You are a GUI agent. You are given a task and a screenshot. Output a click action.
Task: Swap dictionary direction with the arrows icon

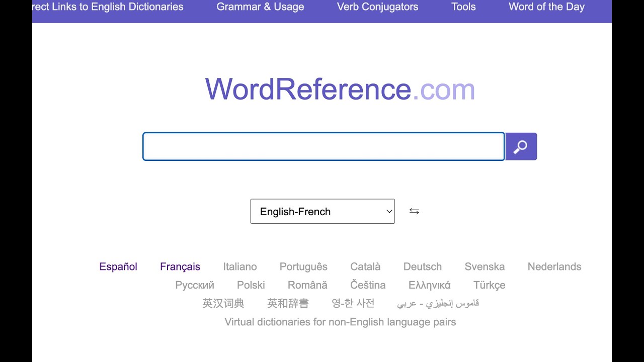point(414,211)
